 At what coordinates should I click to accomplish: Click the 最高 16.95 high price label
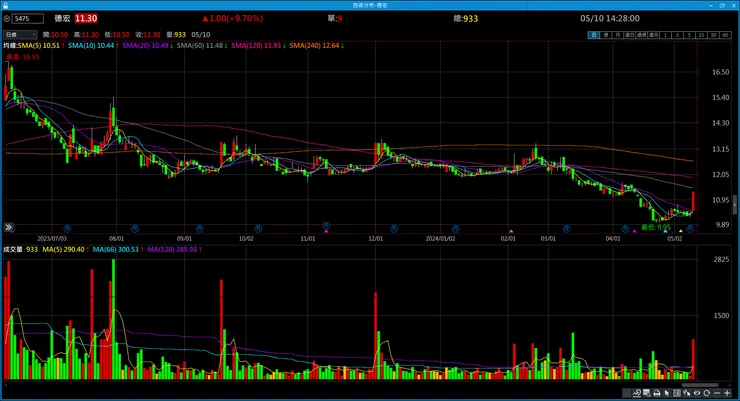point(23,57)
